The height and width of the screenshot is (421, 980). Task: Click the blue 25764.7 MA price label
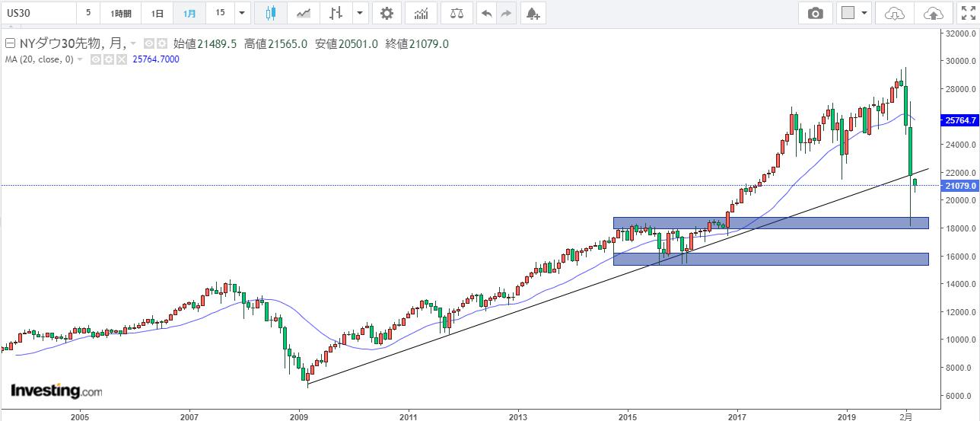coord(959,120)
